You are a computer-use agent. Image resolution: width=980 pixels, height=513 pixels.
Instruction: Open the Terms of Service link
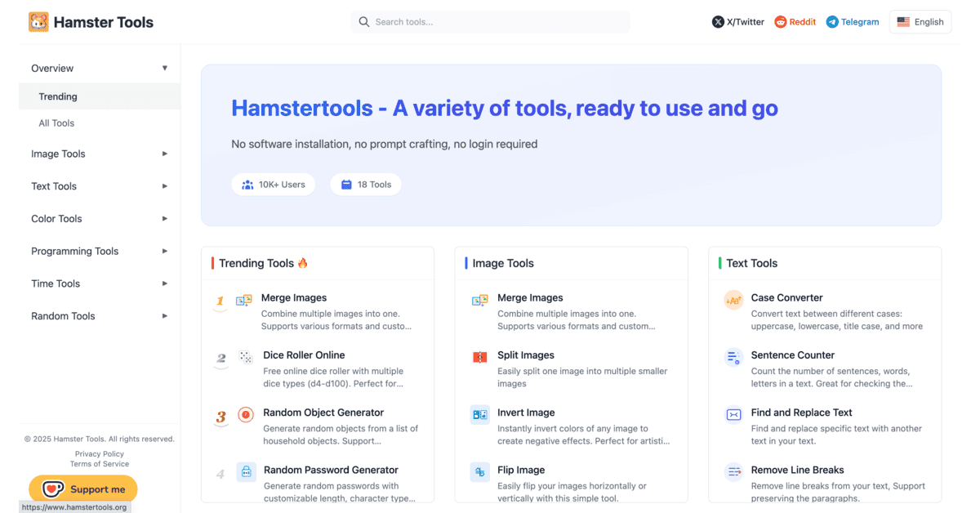click(x=100, y=464)
